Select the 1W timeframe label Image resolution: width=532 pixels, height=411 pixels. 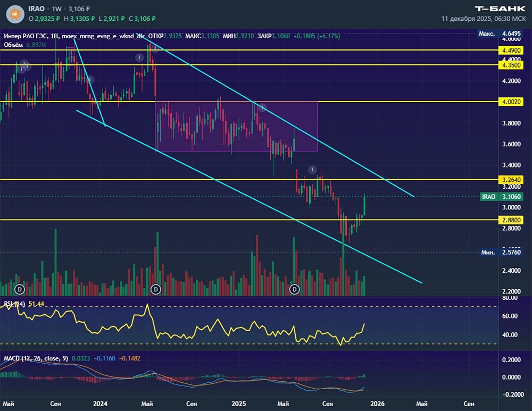click(57, 9)
